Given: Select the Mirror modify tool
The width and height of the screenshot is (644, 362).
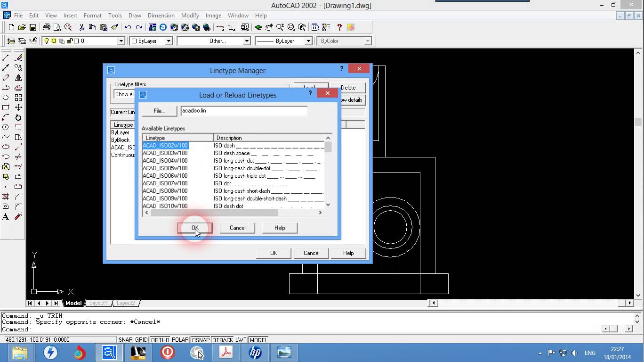Looking at the screenshot, I should click(18, 78).
